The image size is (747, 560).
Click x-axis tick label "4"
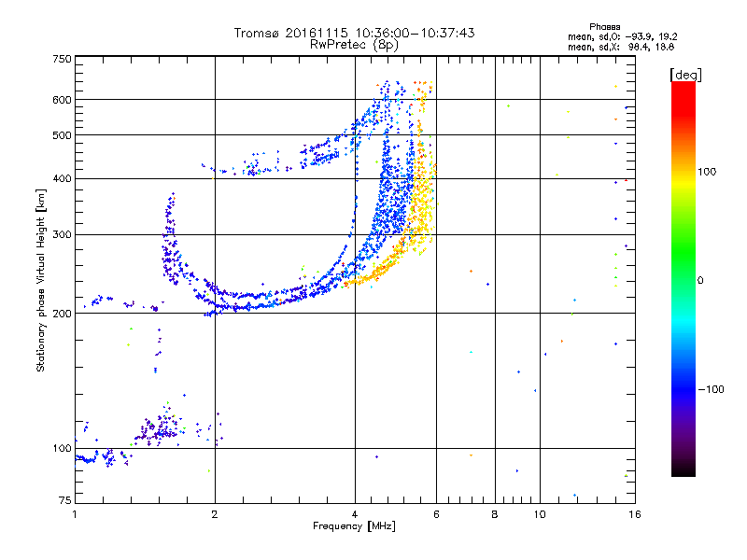[355, 514]
